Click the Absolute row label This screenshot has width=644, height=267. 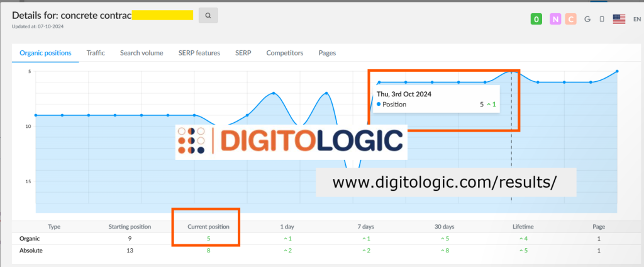coord(31,250)
